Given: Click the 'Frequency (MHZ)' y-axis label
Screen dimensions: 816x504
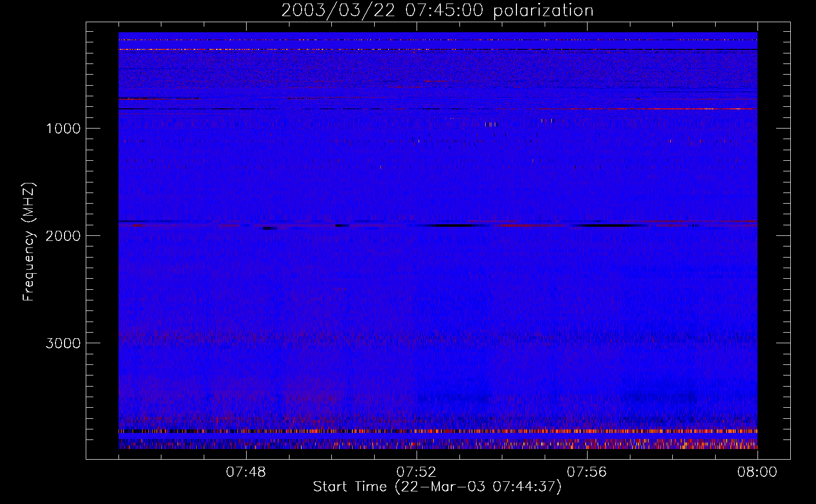Looking at the screenshot, I should tap(29, 242).
